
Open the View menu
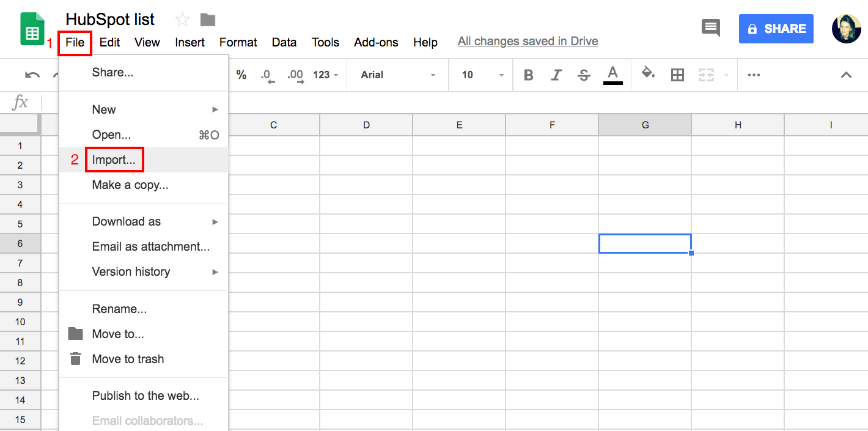pyautogui.click(x=147, y=43)
